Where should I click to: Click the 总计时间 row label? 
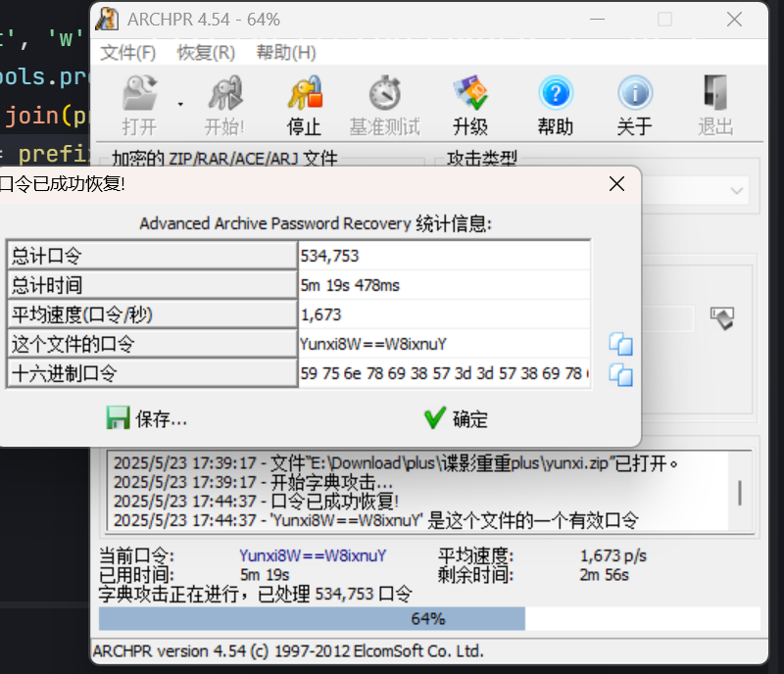pyautogui.click(x=153, y=285)
